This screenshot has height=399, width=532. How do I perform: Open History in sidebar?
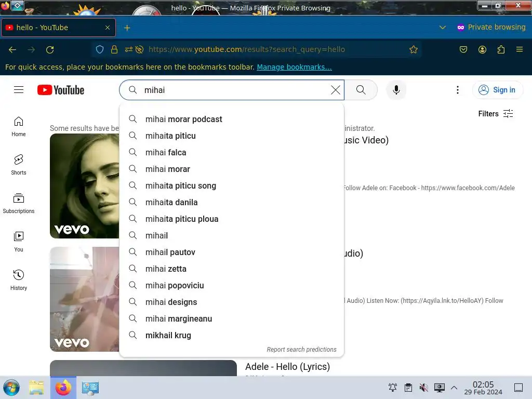pyautogui.click(x=19, y=280)
